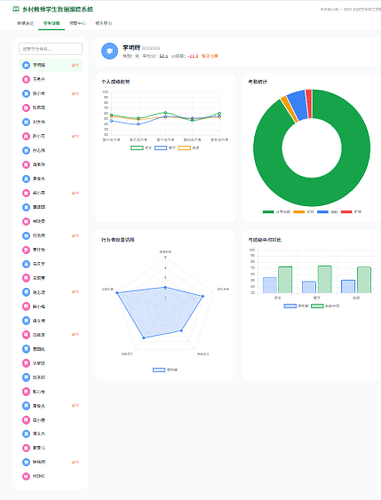Click blue 数学 point at 第一次月考
Screen dimensions: 381x500
[x=111, y=121]
